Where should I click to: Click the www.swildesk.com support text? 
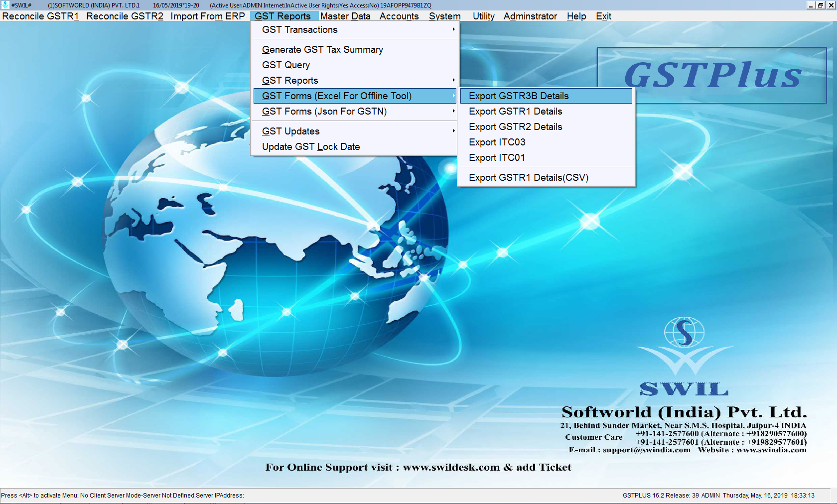451,467
